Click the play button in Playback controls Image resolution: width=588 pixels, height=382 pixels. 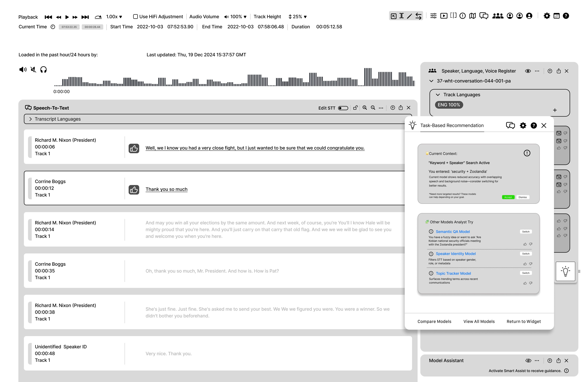[x=67, y=17]
